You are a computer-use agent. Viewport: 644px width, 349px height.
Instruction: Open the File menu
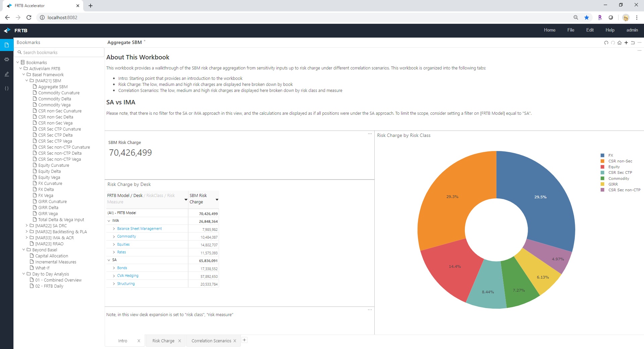point(571,30)
